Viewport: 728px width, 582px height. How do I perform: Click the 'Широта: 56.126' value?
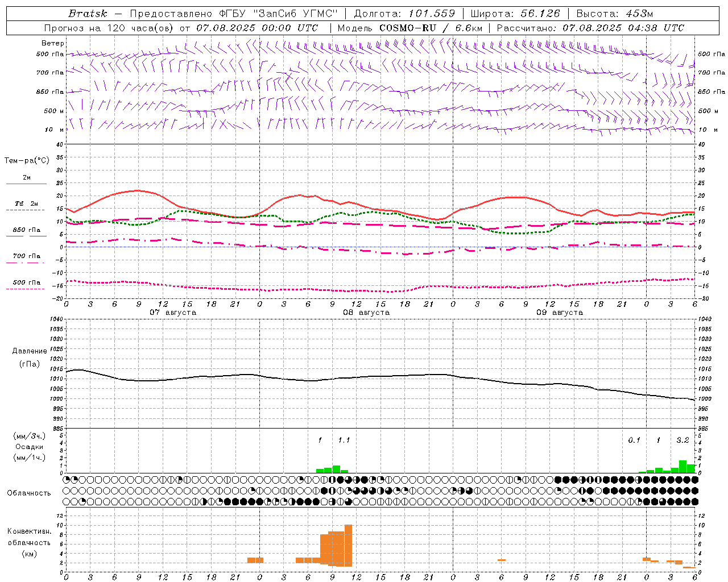[x=515, y=14]
